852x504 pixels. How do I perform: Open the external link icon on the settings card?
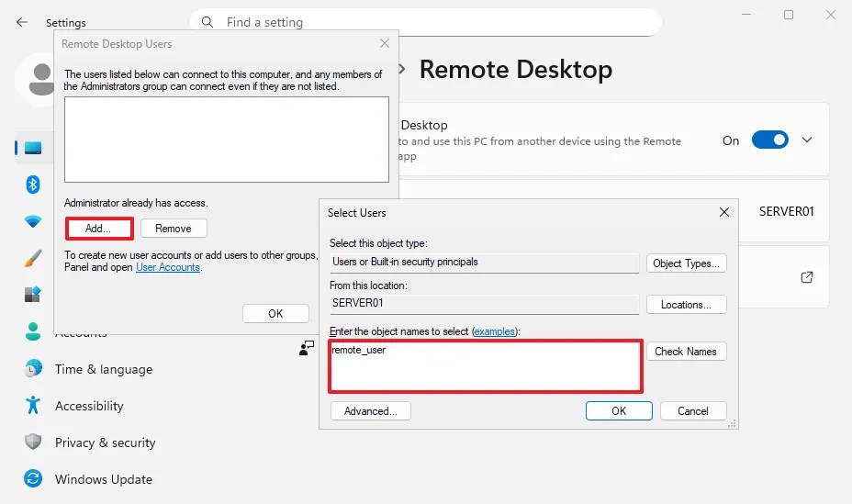pyautogui.click(x=807, y=277)
